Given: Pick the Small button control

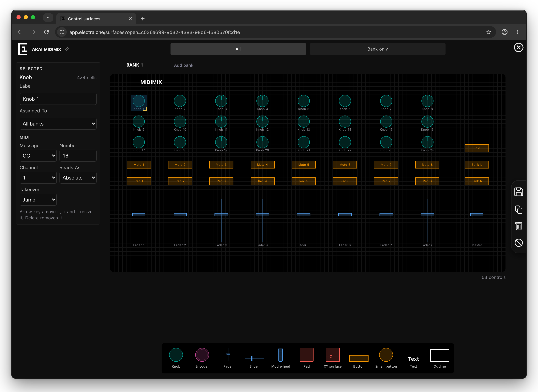Looking at the screenshot, I should point(386,358).
